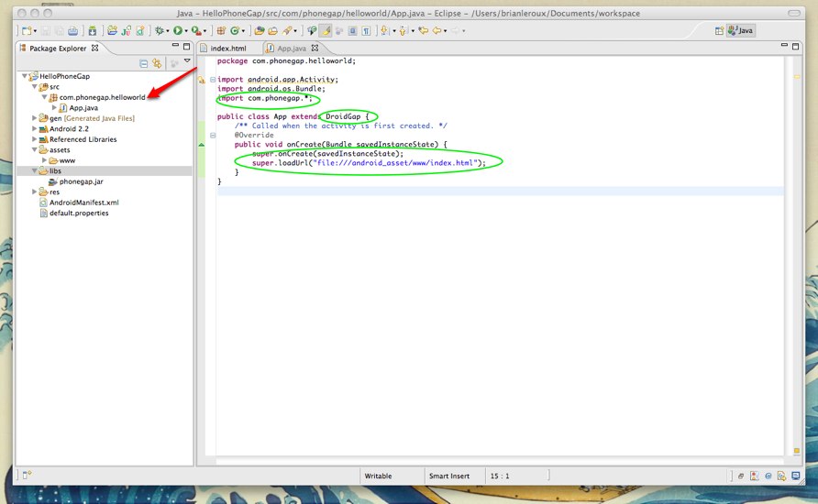Expand the res folder node
818x504 pixels.
35,192
